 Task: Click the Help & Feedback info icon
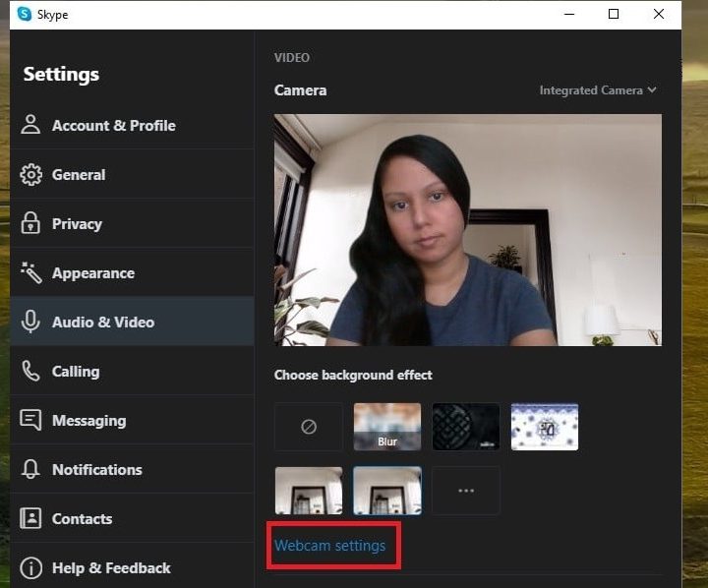(x=30, y=567)
